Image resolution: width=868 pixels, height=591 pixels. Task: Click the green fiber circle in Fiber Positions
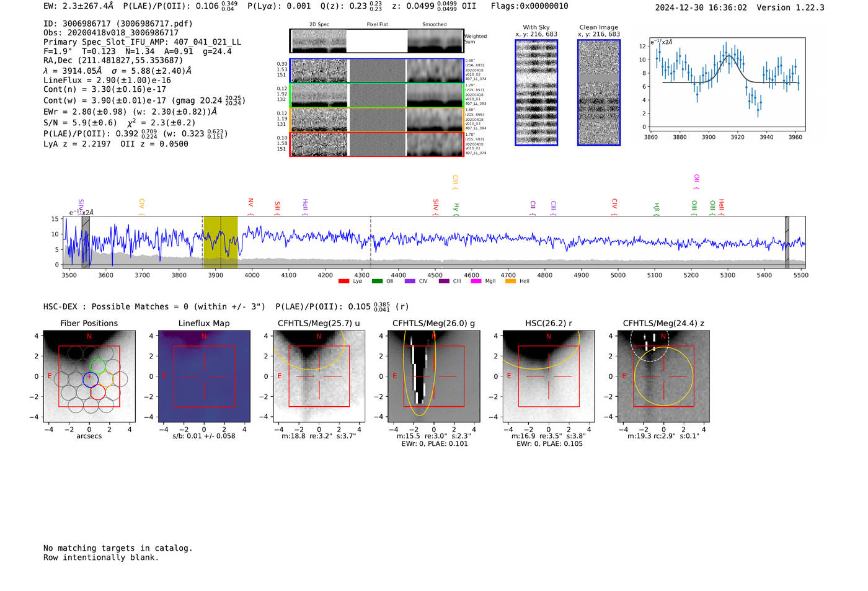point(98,365)
